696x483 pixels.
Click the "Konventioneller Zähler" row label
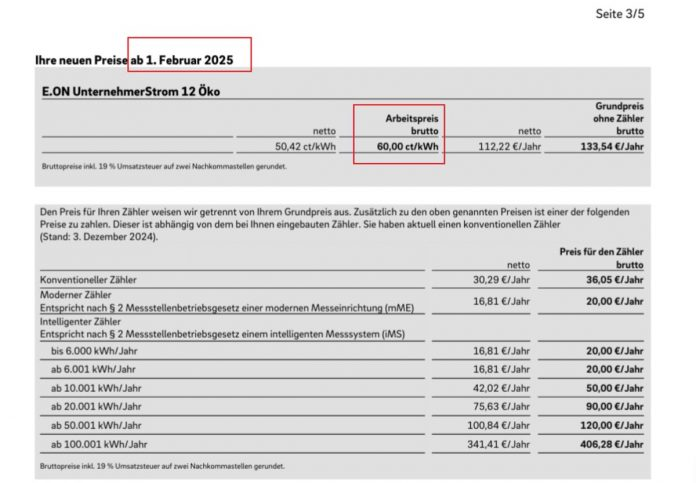pos(89,279)
